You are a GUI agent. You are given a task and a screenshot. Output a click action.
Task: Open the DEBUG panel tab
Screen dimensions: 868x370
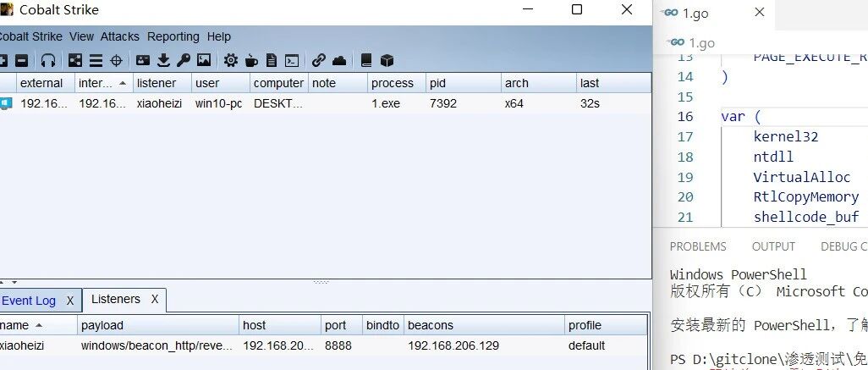pyautogui.click(x=843, y=246)
